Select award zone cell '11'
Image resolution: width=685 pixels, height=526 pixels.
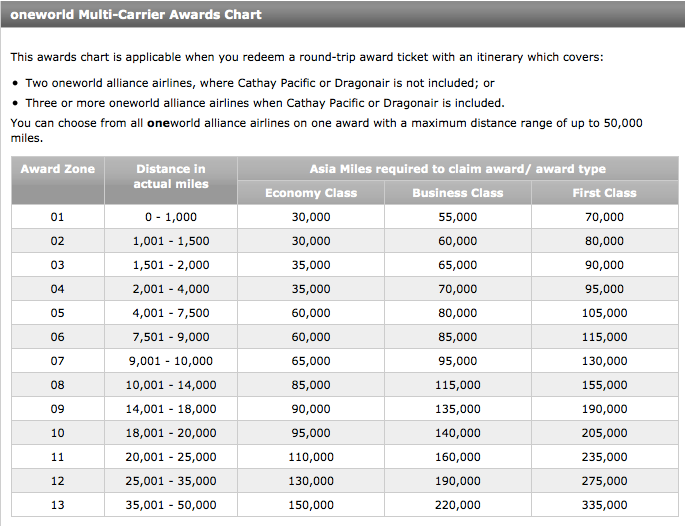(57, 457)
